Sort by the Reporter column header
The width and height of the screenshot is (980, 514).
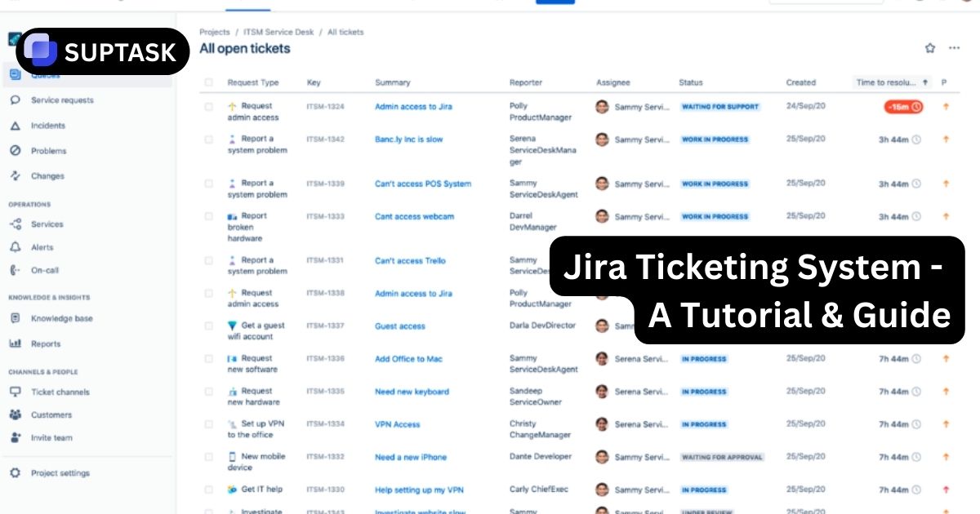[526, 82]
